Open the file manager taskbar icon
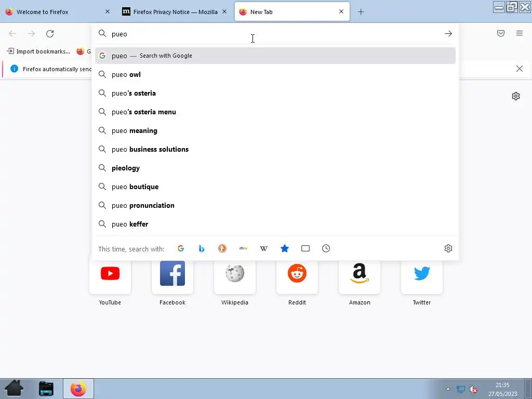This screenshot has width=532, height=399. 46,389
